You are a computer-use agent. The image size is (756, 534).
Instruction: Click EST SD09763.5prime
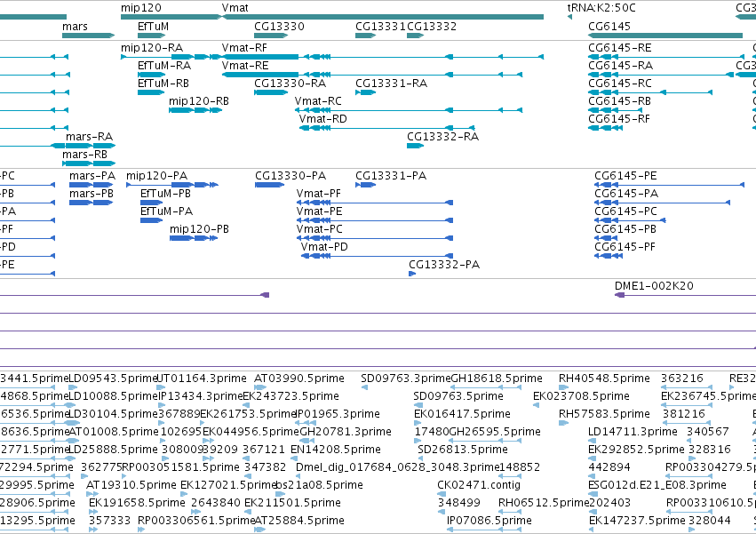458,396
